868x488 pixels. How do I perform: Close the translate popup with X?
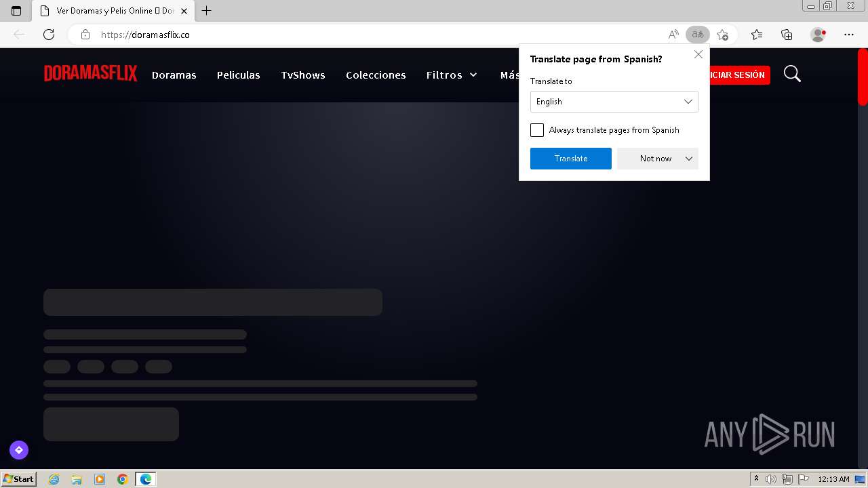[698, 54]
